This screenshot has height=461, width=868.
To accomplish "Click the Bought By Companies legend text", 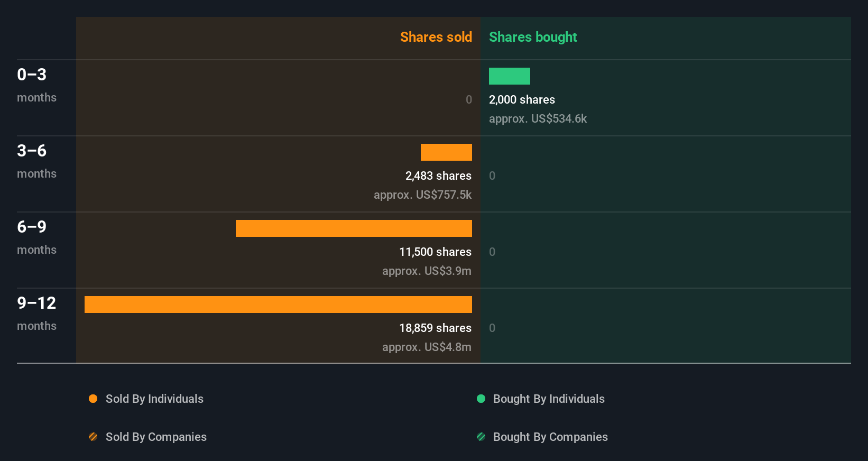I will pyautogui.click(x=550, y=437).
